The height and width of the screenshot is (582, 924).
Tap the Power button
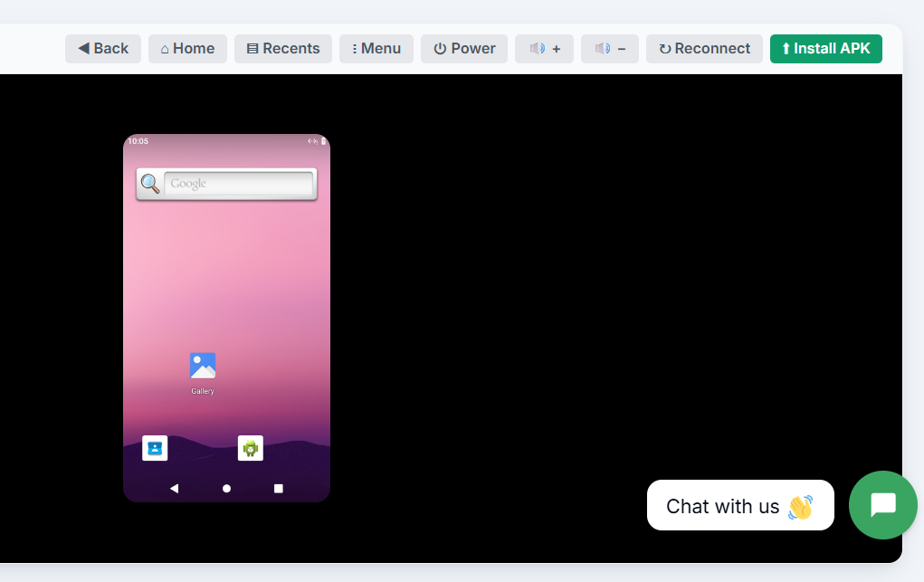(463, 48)
